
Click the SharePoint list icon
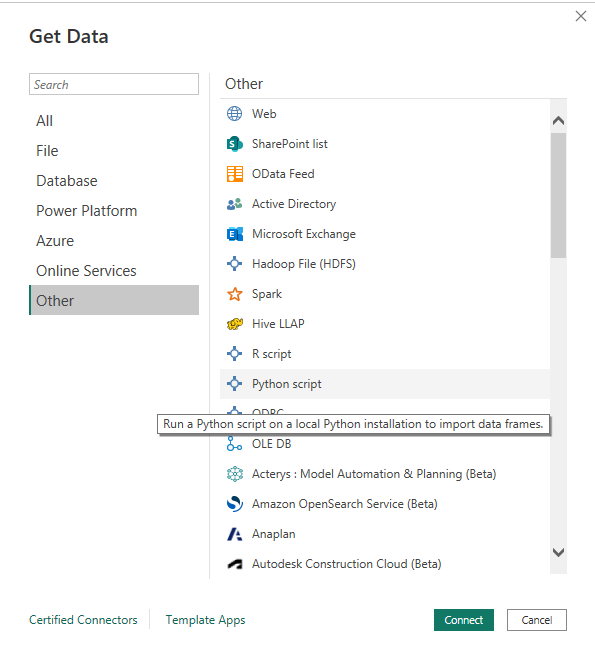click(x=234, y=144)
